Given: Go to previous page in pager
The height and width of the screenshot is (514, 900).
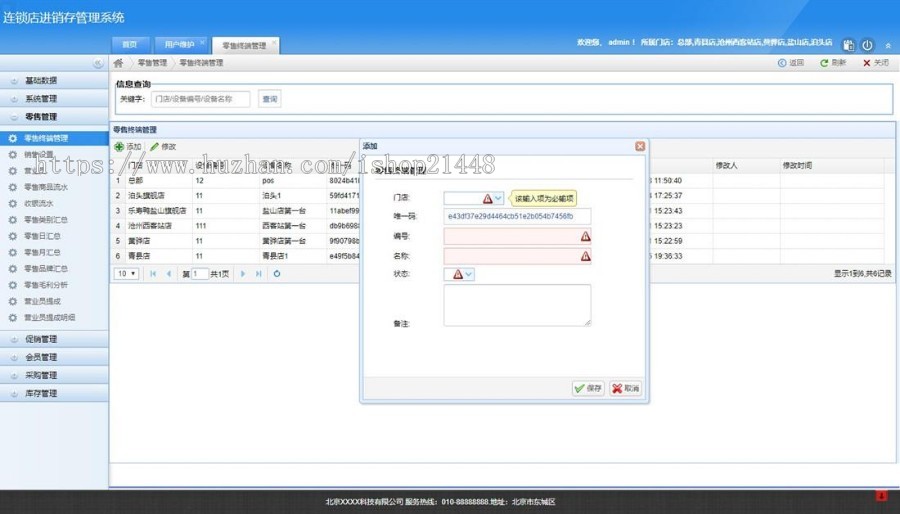Looking at the screenshot, I should click(x=169, y=274).
